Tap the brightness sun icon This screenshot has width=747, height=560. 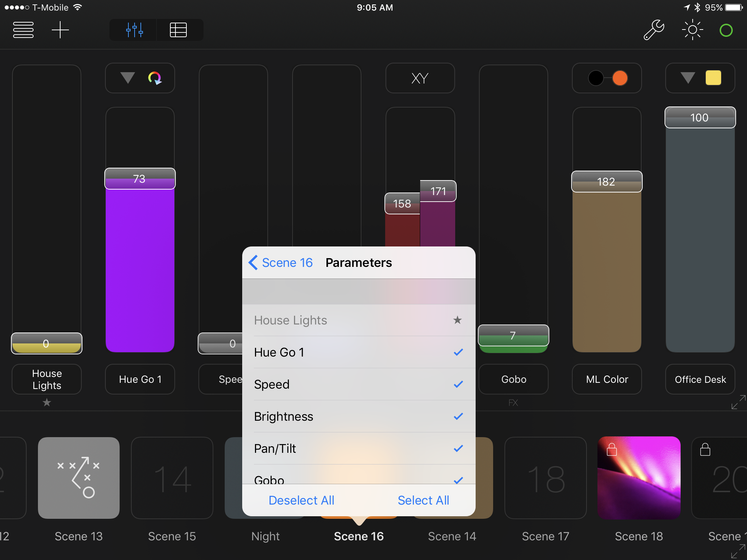pos(692,30)
